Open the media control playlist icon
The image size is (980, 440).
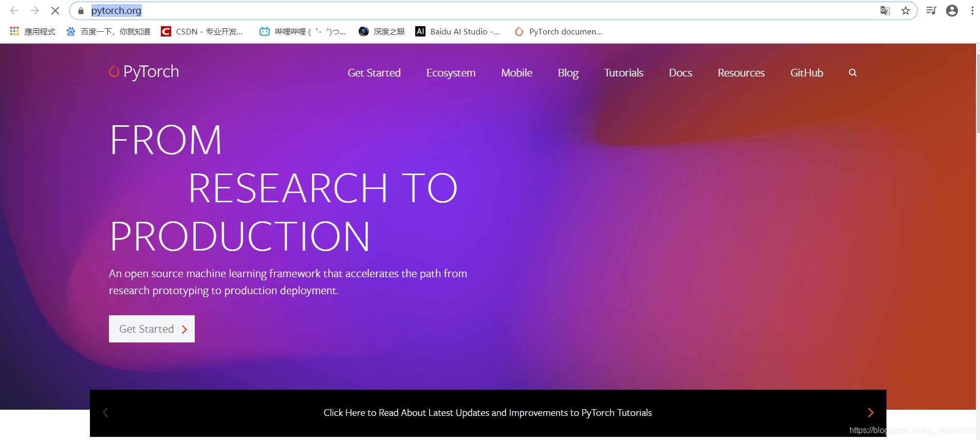931,10
